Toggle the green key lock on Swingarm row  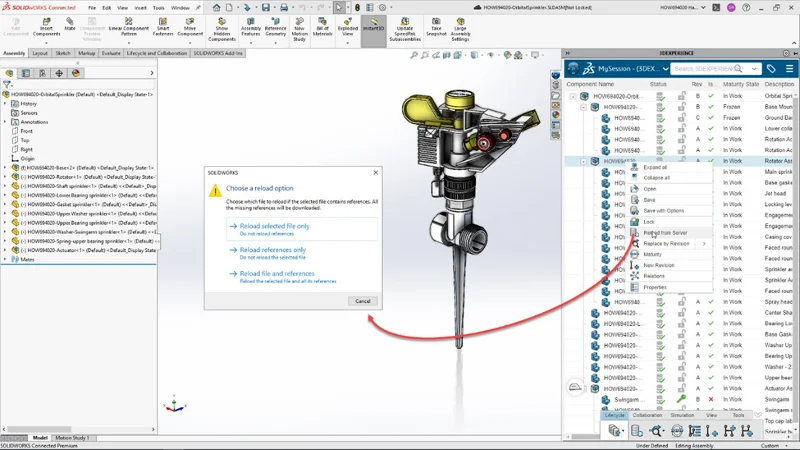[x=681, y=400]
